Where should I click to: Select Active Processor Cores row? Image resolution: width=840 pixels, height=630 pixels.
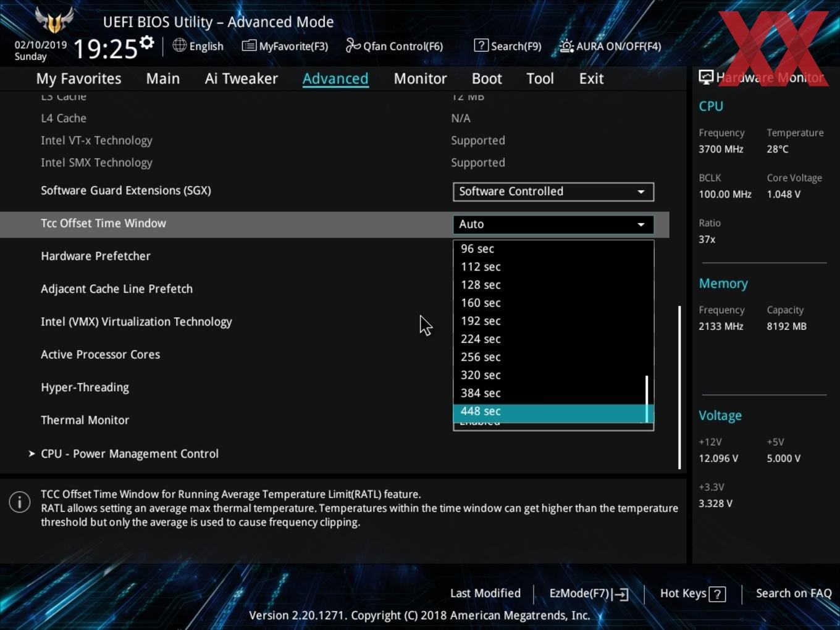101,355
